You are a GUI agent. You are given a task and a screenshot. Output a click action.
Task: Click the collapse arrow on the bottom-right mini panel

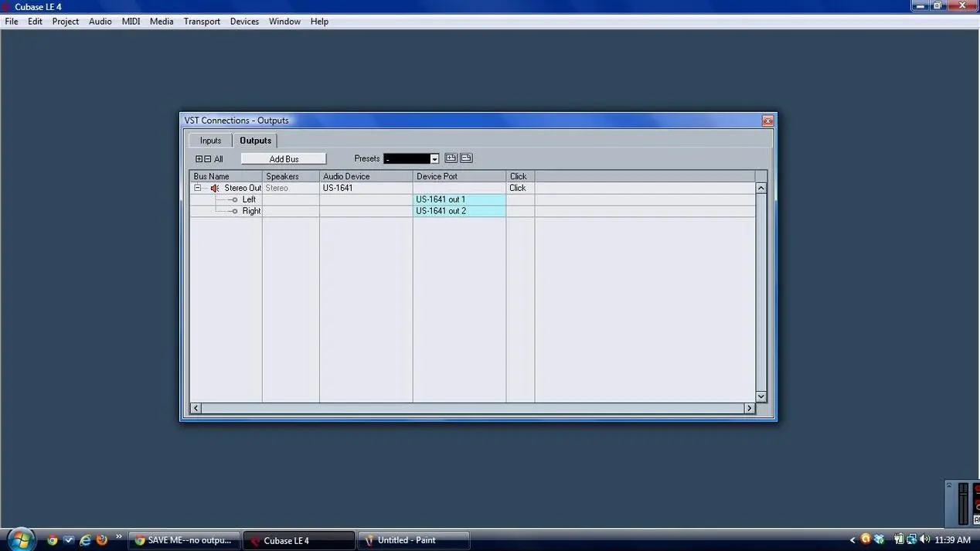point(950,485)
